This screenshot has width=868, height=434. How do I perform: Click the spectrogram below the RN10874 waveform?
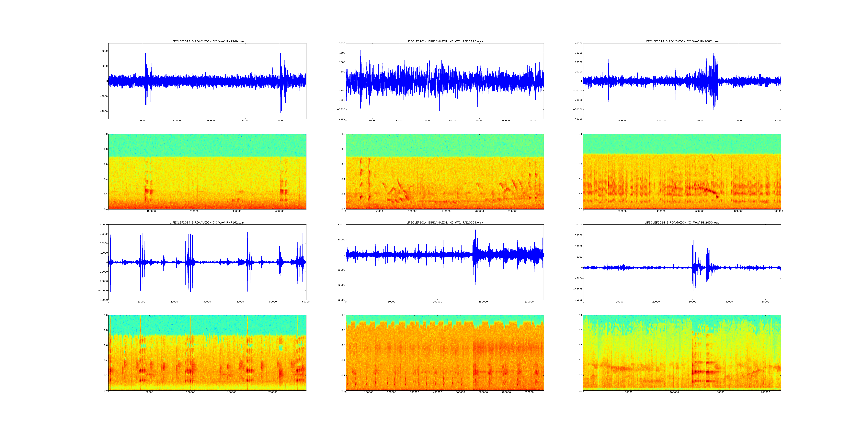click(682, 172)
